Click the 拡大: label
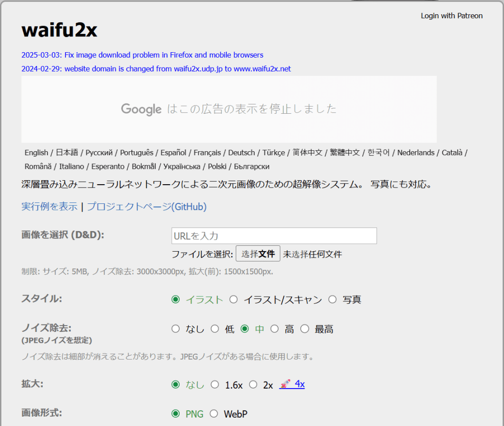 [x=32, y=384]
